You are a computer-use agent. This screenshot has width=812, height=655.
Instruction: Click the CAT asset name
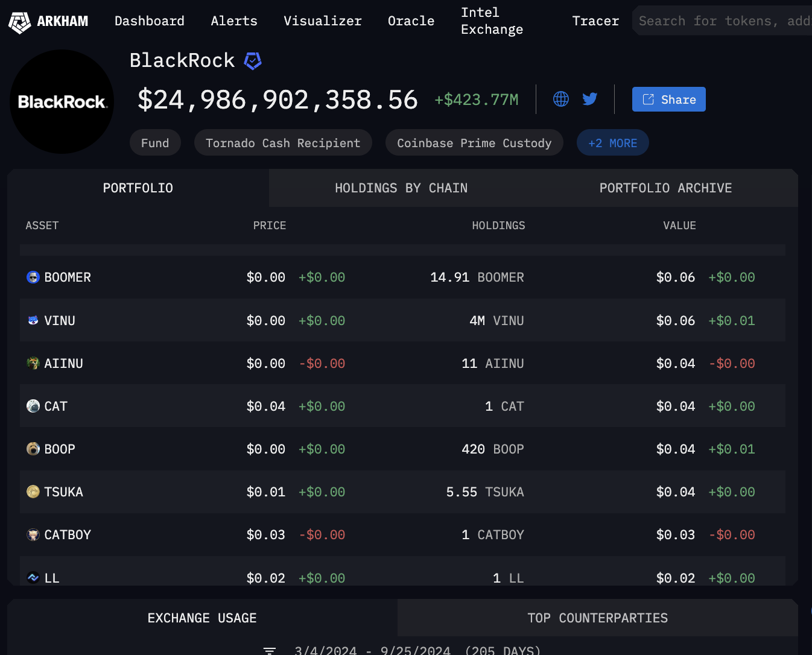56,406
